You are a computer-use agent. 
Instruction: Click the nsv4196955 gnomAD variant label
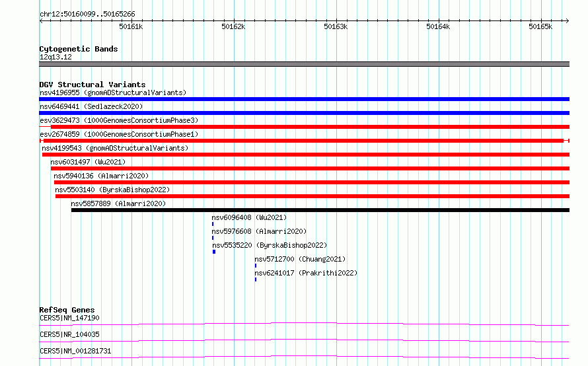(x=113, y=92)
